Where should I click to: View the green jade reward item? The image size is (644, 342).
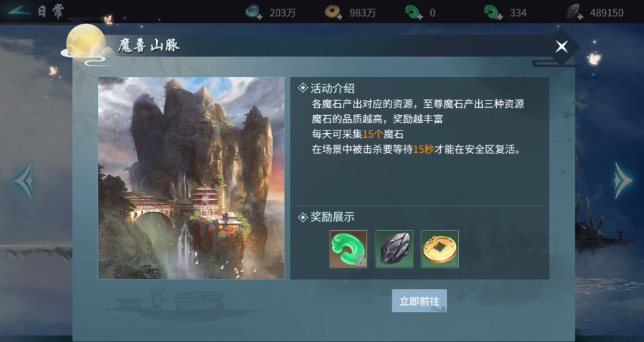(348, 249)
